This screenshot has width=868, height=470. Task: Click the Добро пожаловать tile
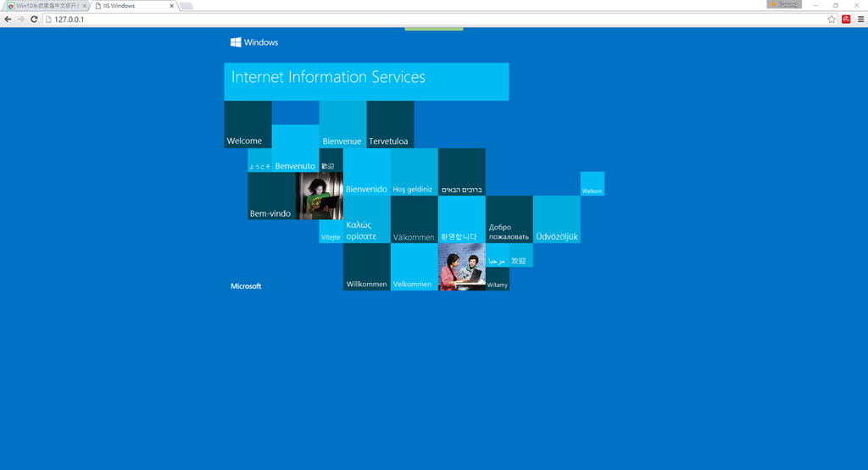click(509, 219)
